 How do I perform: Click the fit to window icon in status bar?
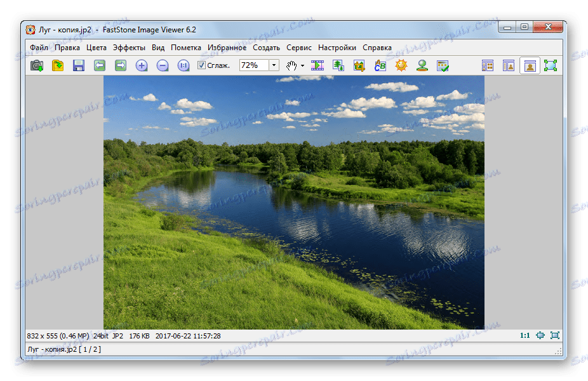(555, 335)
